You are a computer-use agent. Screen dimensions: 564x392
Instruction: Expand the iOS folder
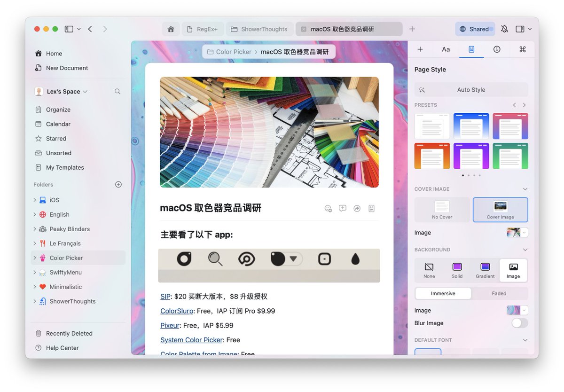coord(35,200)
